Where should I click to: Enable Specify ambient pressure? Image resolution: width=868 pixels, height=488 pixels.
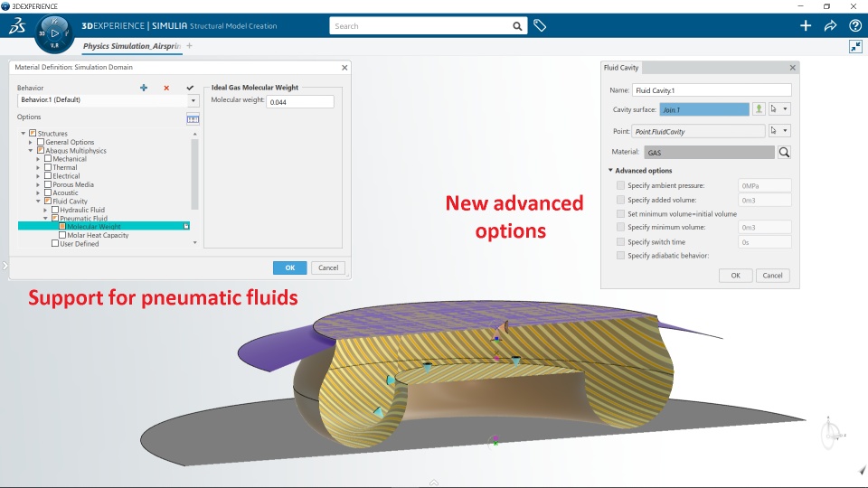[620, 185]
